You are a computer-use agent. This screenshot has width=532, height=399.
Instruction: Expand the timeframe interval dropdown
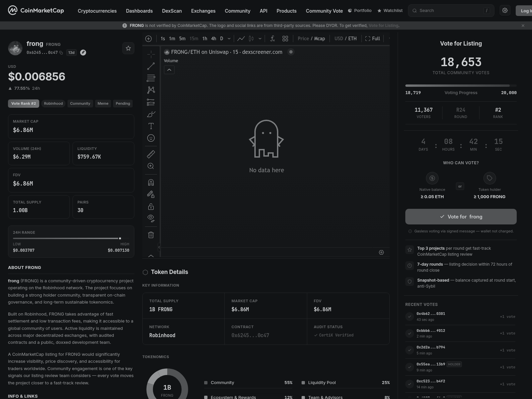(229, 39)
